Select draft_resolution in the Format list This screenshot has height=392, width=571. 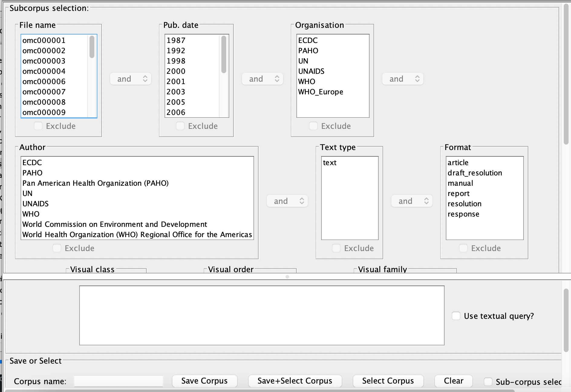pyautogui.click(x=475, y=173)
